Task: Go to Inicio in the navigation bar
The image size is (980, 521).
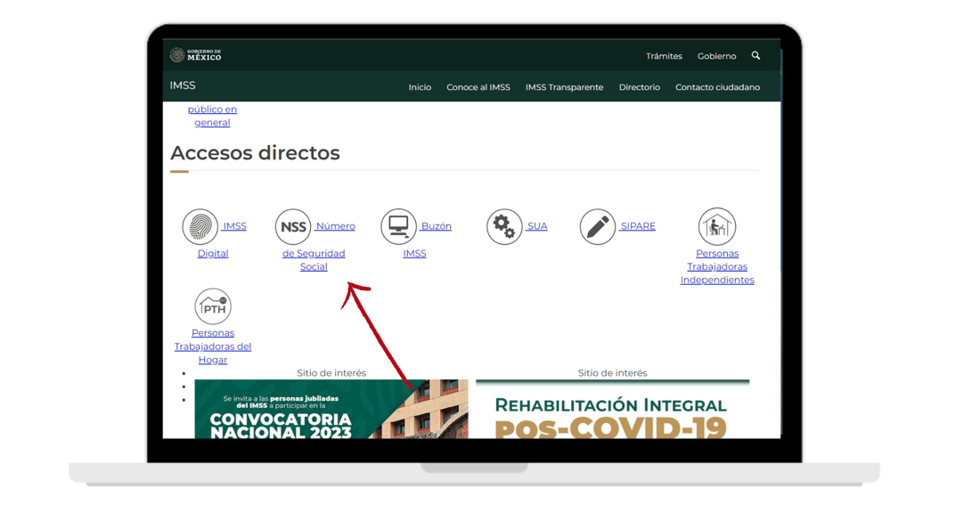Action: pyautogui.click(x=420, y=86)
